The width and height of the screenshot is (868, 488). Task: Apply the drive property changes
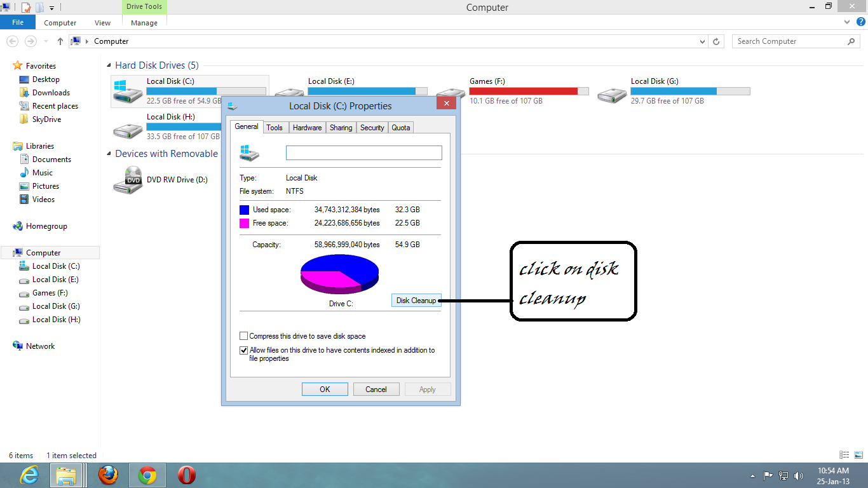coord(428,389)
